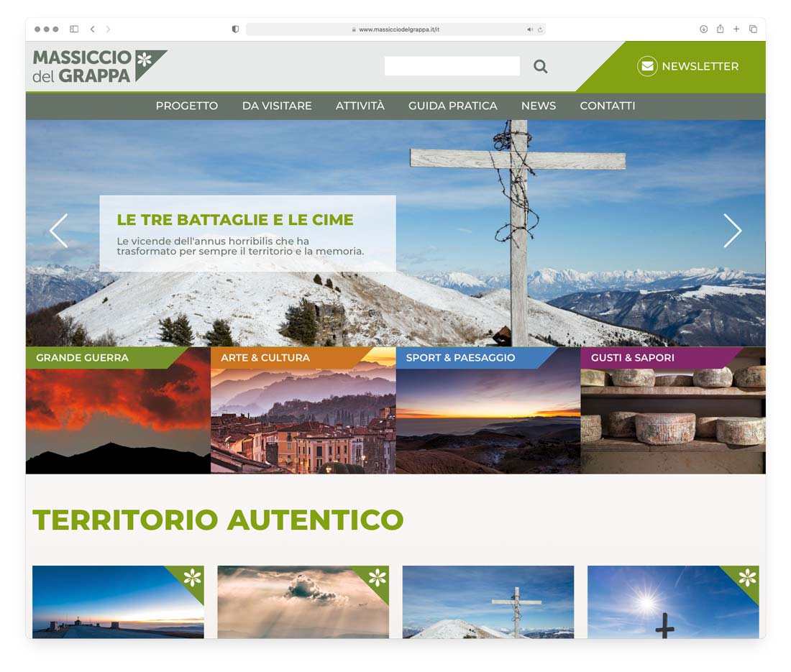Open the bright sun and cross thumbnail card
Screen dimensions: 791x672
674,602
